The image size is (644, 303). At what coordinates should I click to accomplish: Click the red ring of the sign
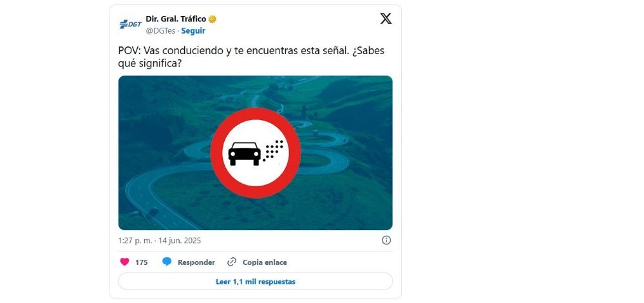point(256,113)
